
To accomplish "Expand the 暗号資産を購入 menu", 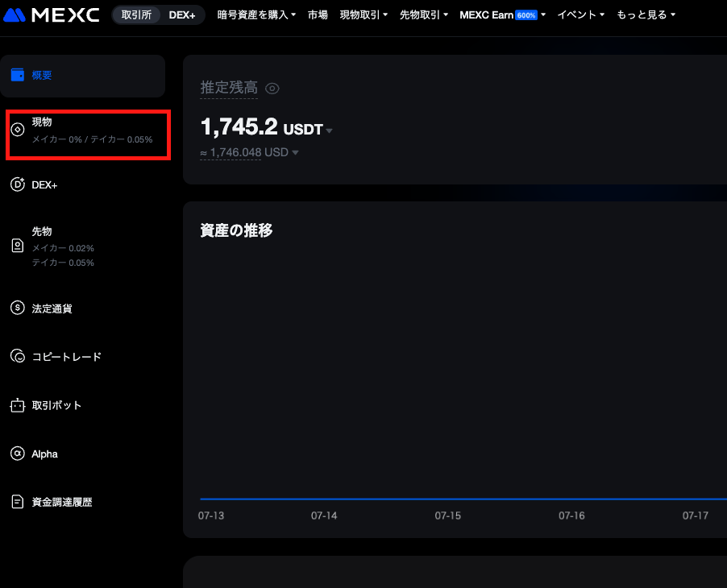I will 256,14.
